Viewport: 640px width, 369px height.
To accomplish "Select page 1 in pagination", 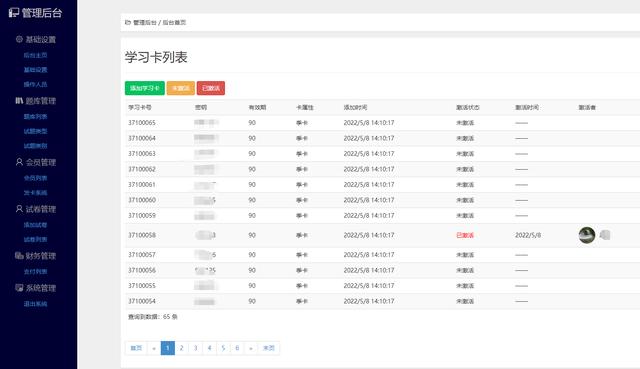I will coord(168,348).
